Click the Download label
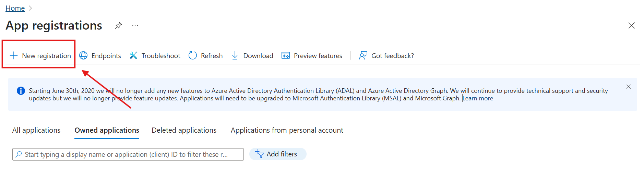 click(x=258, y=56)
